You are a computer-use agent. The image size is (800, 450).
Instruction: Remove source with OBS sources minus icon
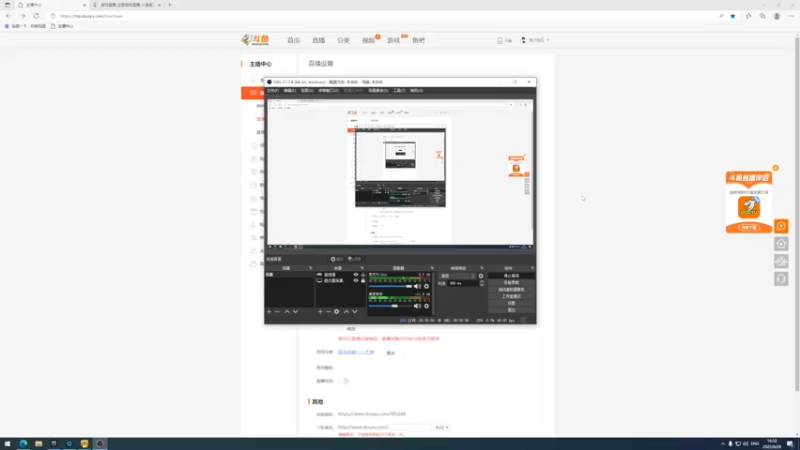[x=328, y=312]
